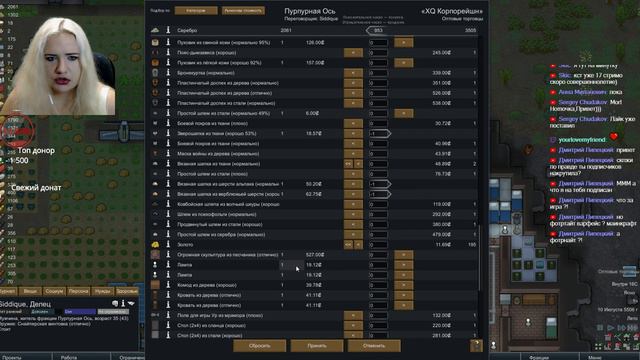Open info for Пуховик из свиной кожи
Screen dimensions: 640x360
168,42
